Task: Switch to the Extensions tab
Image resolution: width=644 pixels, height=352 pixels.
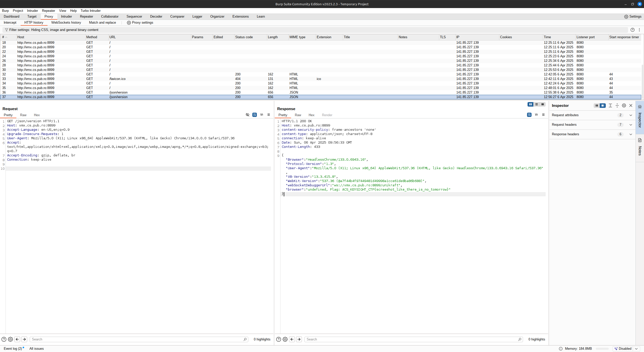Action: [x=240, y=17]
